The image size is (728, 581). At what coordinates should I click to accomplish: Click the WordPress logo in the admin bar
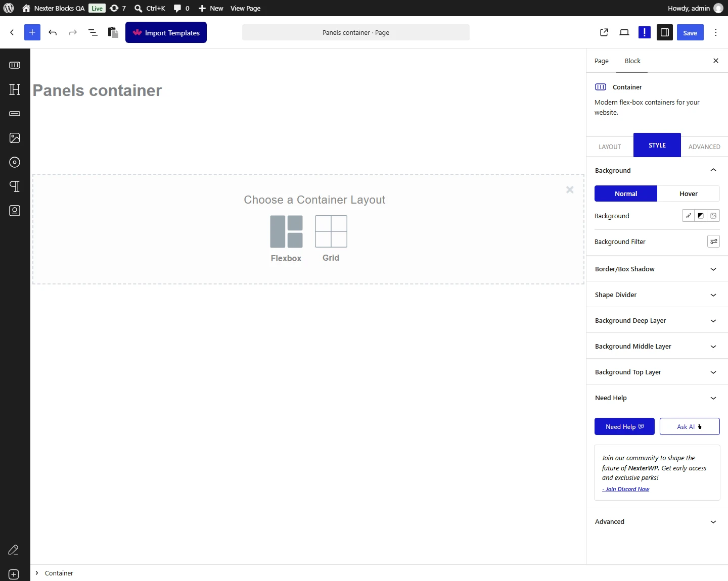9,8
